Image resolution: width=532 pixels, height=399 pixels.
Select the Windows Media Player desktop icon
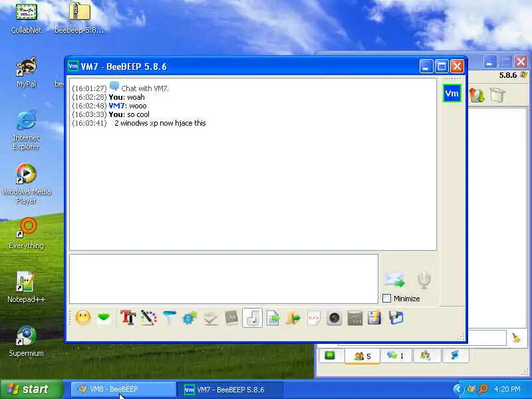point(26,184)
